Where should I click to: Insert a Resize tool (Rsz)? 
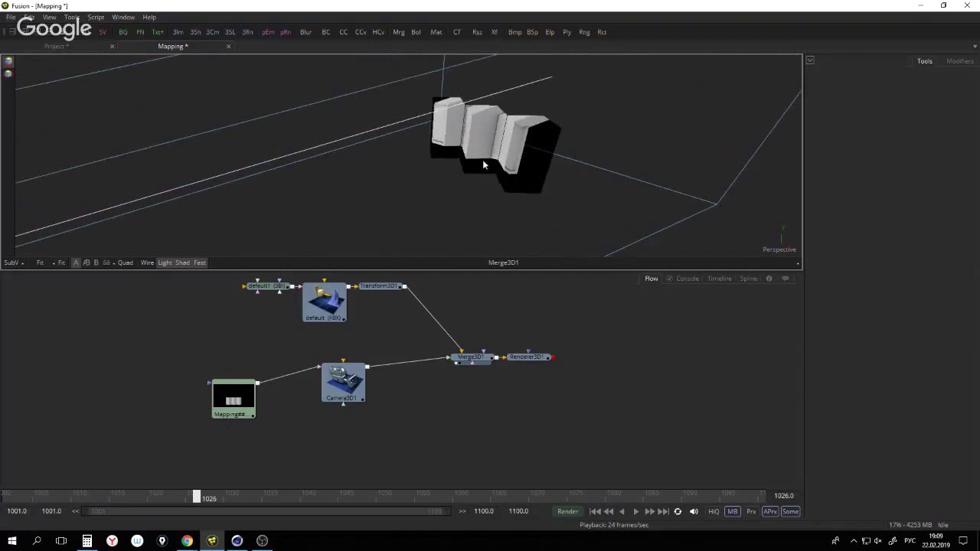click(477, 32)
